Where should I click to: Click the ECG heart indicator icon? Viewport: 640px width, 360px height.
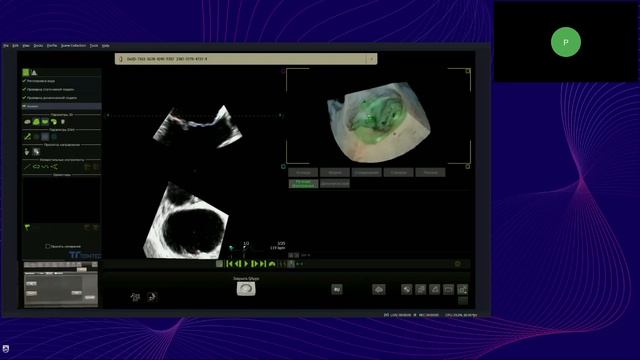231,248
